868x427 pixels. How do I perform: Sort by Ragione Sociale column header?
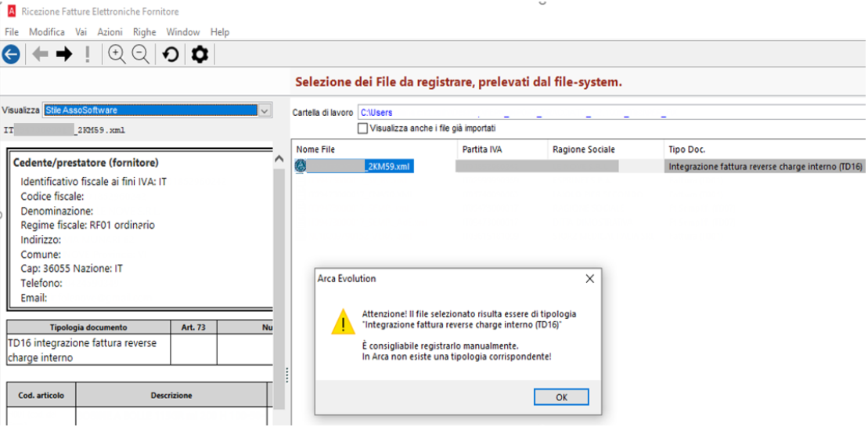click(x=605, y=150)
